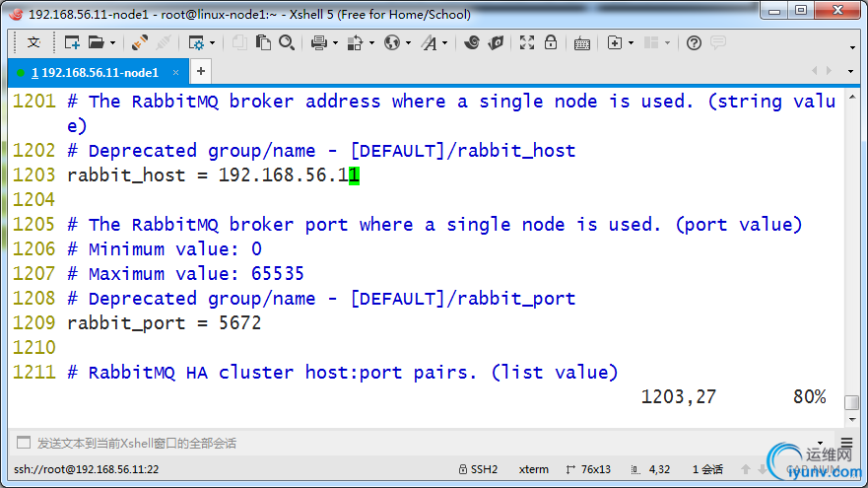Image resolution: width=868 pixels, height=488 pixels.
Task: Click the SSH2 status bar entry
Action: (x=478, y=469)
